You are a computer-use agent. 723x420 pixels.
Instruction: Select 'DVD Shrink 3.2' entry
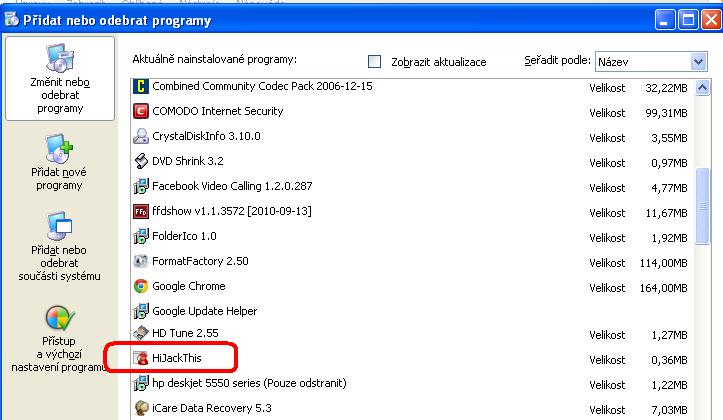click(188, 161)
